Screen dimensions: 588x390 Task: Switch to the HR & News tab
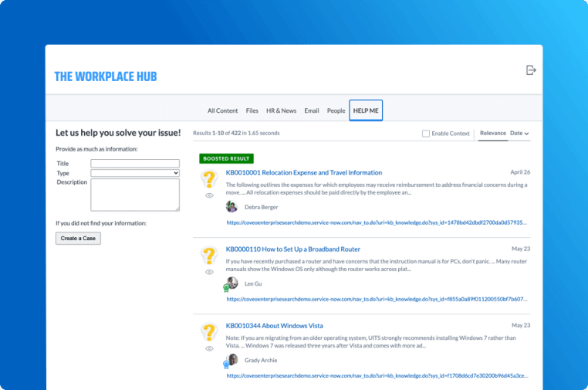281,110
